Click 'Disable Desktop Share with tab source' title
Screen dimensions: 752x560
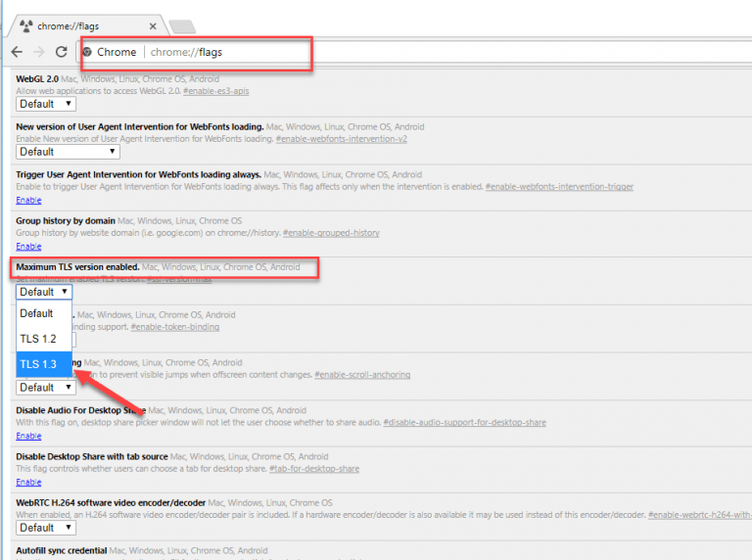click(x=92, y=457)
